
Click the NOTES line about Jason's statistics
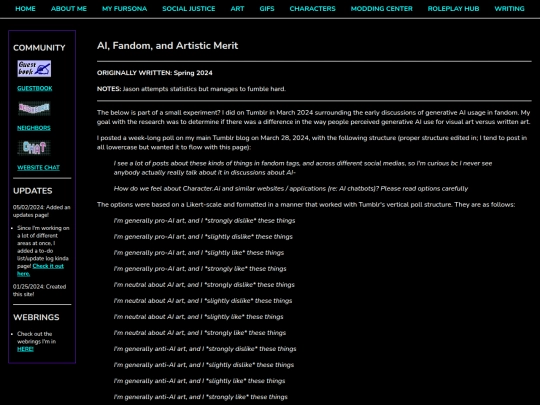point(191,89)
